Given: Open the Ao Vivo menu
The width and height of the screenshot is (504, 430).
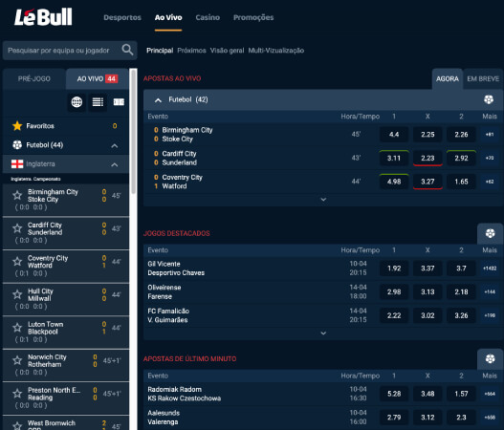Looking at the screenshot, I should click(x=168, y=17).
